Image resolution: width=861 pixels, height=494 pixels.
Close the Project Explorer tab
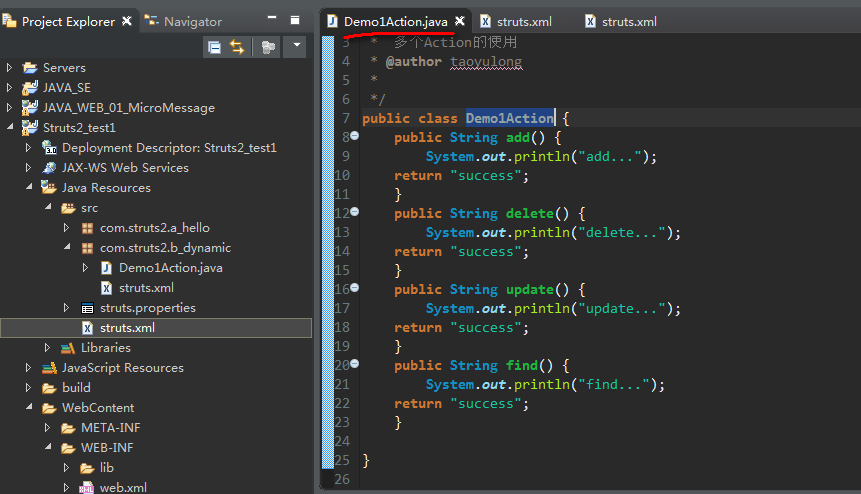point(126,21)
